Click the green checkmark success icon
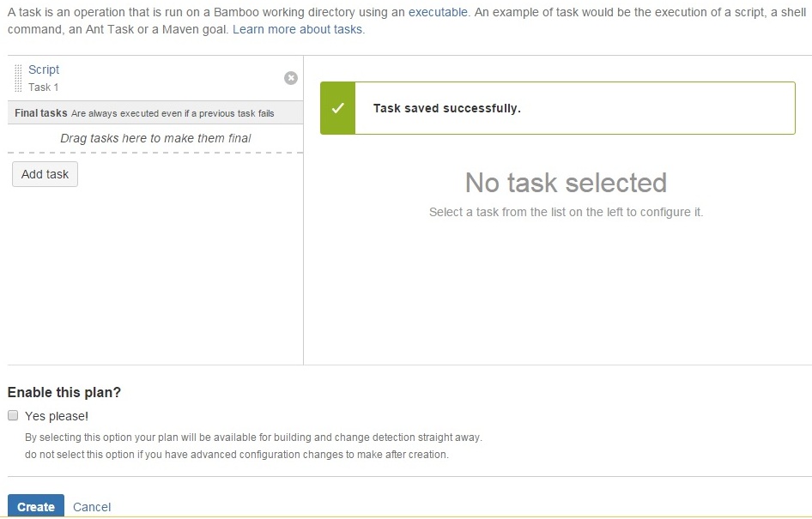812x519 pixels. [x=337, y=108]
